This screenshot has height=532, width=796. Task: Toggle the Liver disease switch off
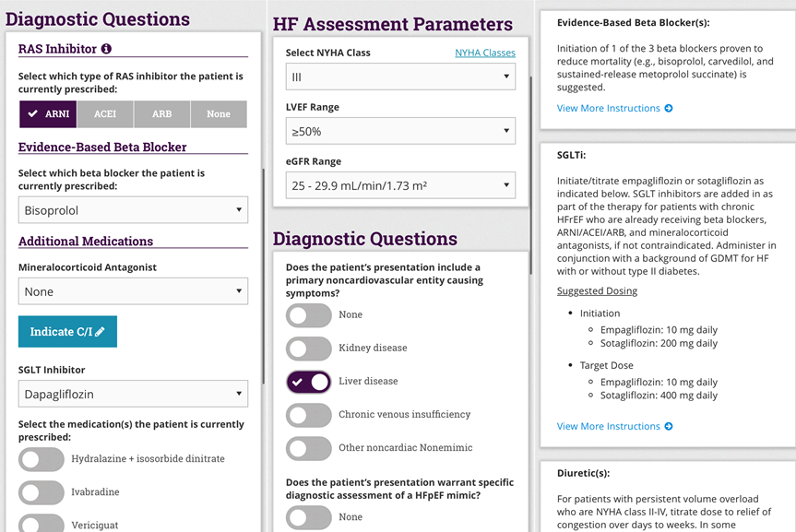pyautogui.click(x=309, y=382)
